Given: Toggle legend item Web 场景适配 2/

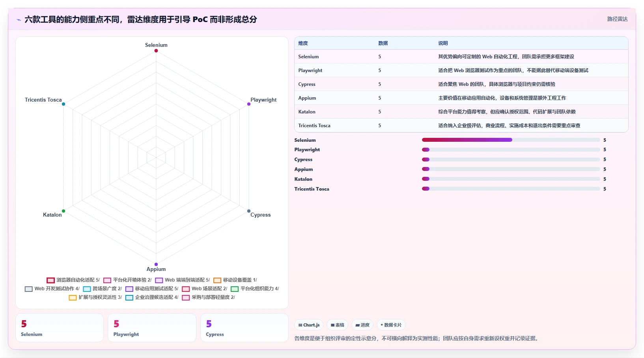Looking at the screenshot, I should point(205,289).
